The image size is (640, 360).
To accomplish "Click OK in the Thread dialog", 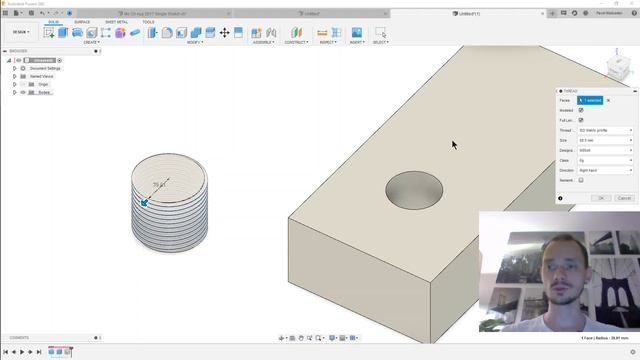I will pos(601,198).
